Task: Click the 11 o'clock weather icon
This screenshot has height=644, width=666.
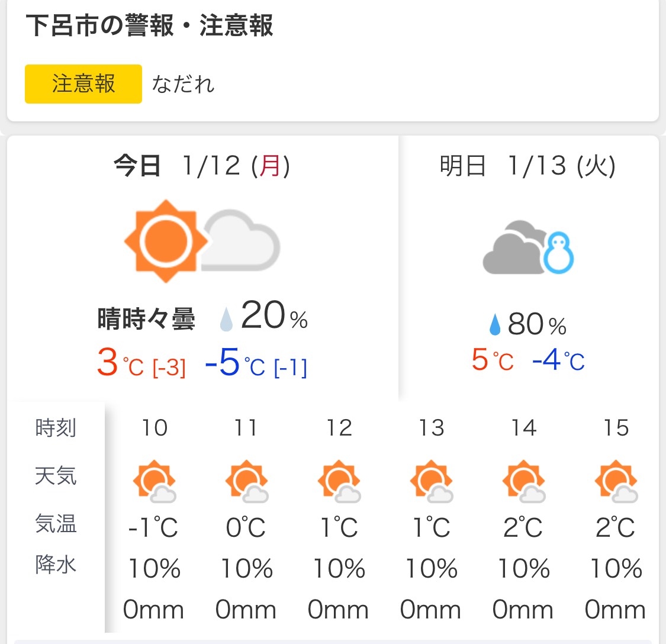Action: (x=247, y=481)
